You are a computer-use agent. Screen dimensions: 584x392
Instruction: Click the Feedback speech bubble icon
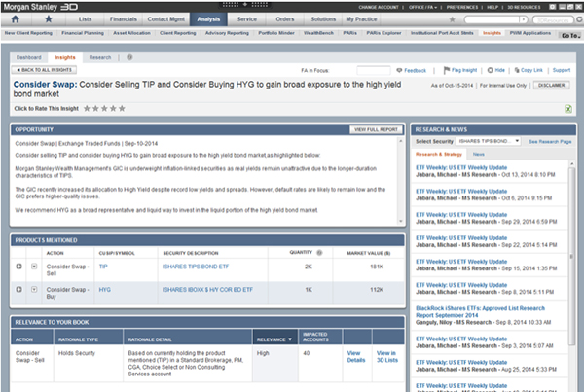pyautogui.click(x=399, y=71)
